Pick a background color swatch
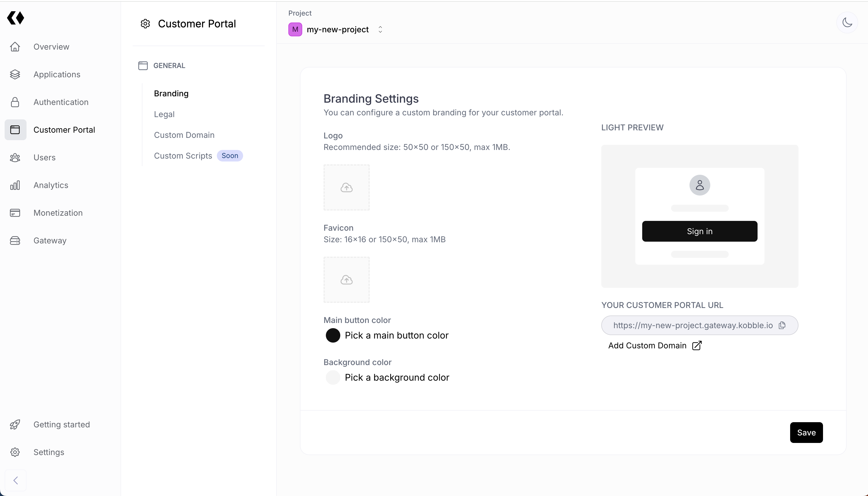Image resolution: width=868 pixels, height=496 pixels. click(x=333, y=377)
